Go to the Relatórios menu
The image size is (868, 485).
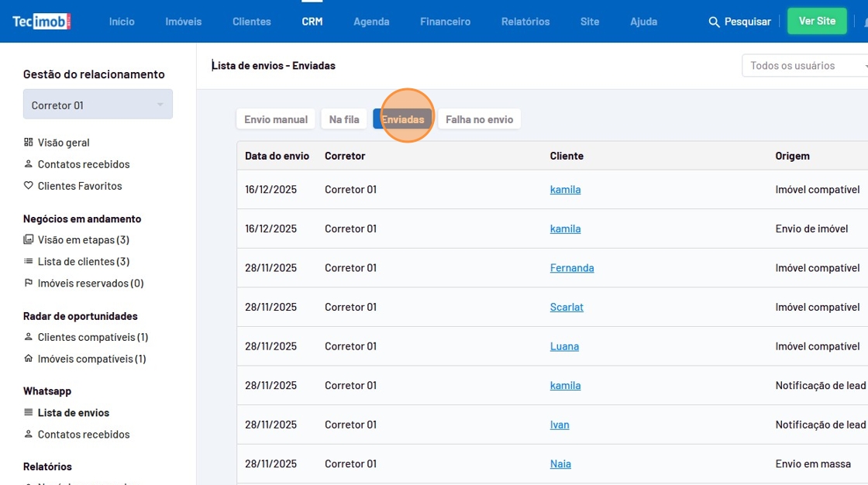(525, 22)
